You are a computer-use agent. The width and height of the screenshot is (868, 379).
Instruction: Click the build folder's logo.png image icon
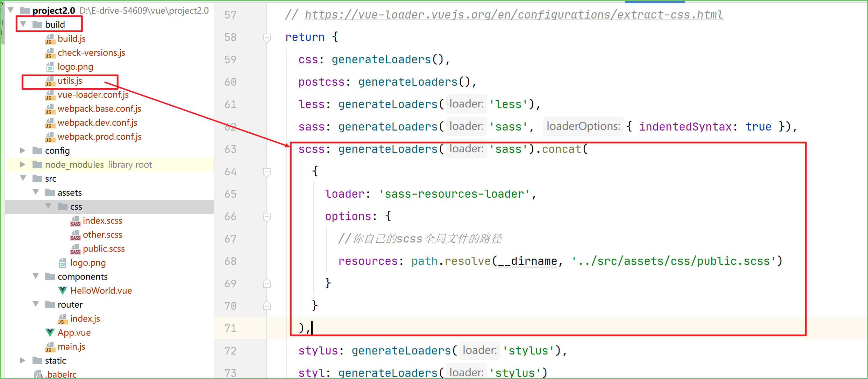pos(50,67)
